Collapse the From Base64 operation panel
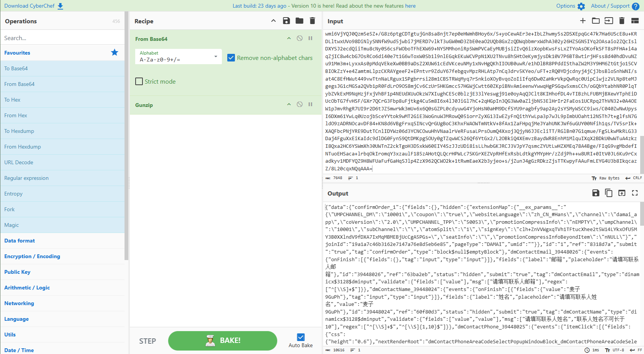Viewport: 644px width, 354px height. pyautogui.click(x=289, y=39)
